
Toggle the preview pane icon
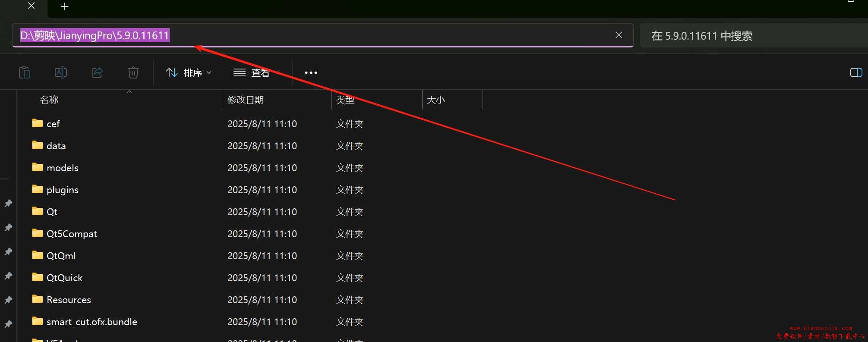pyautogui.click(x=856, y=72)
